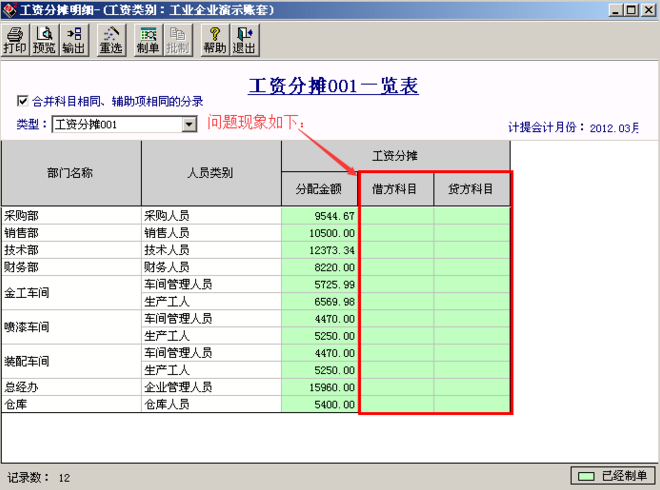Click the 输出 (Export) toolbar icon

73,40
